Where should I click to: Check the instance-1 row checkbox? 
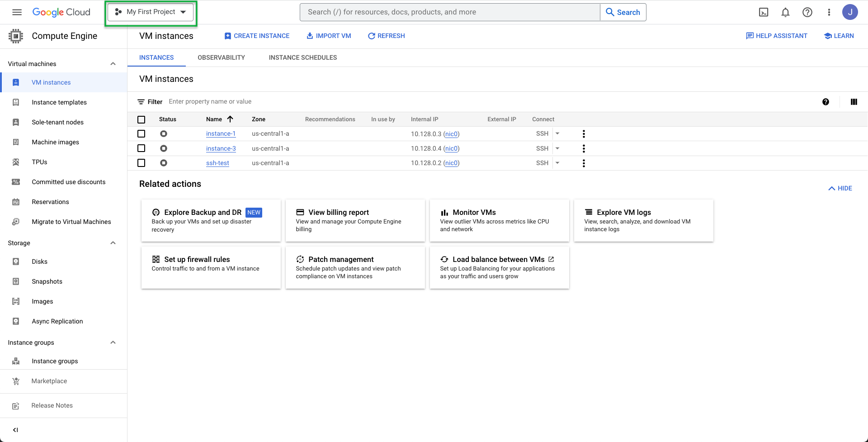[x=142, y=134]
